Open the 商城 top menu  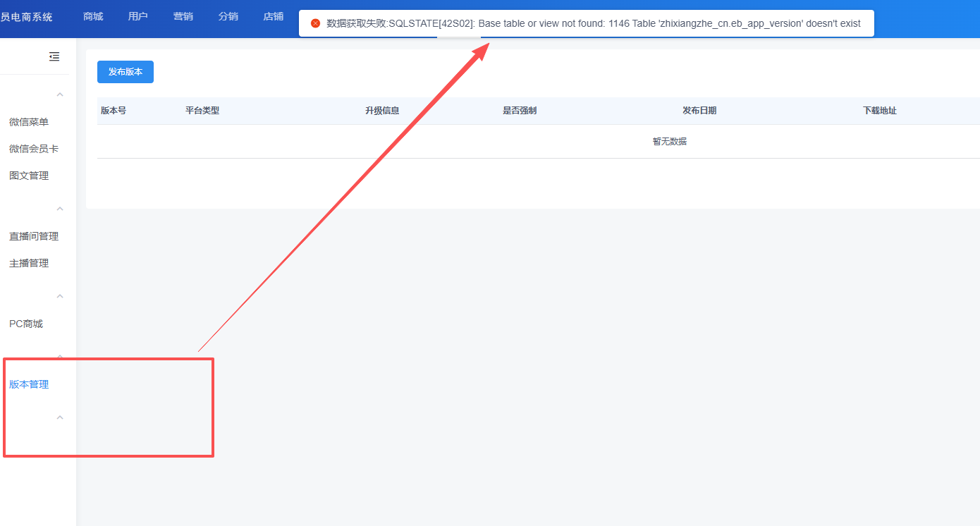[93, 16]
